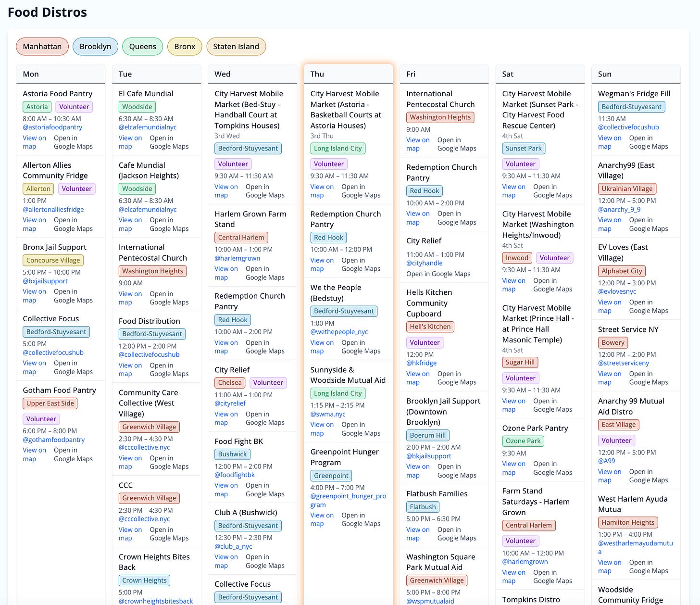Open in Google Maps for Cafe Mundial (Jackson Heights)
The width and height of the screenshot is (700, 605).
(169, 225)
